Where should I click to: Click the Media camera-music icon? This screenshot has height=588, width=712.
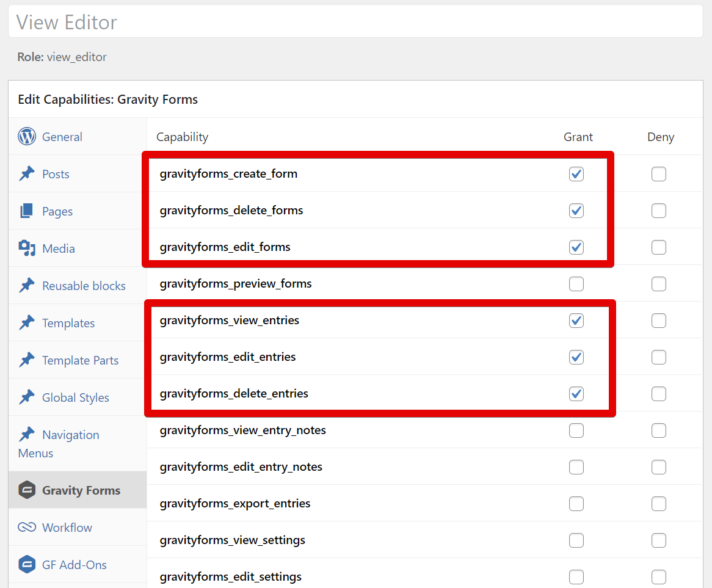27,249
